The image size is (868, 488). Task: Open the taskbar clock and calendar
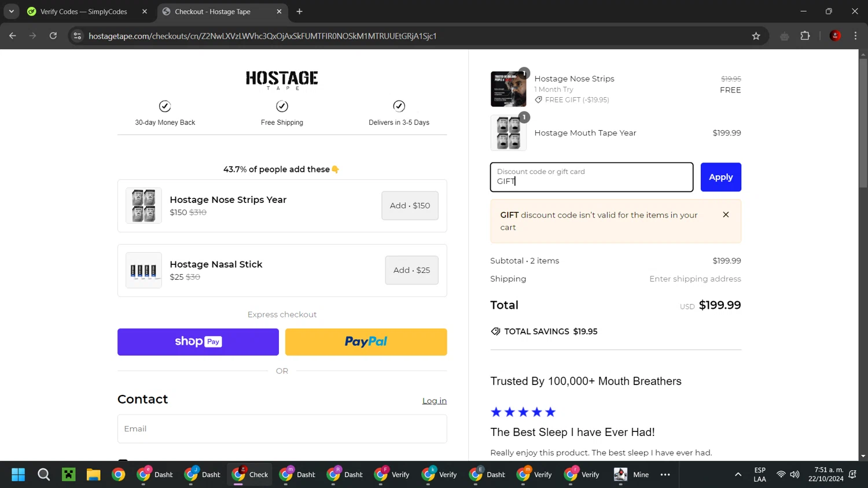[826, 475]
